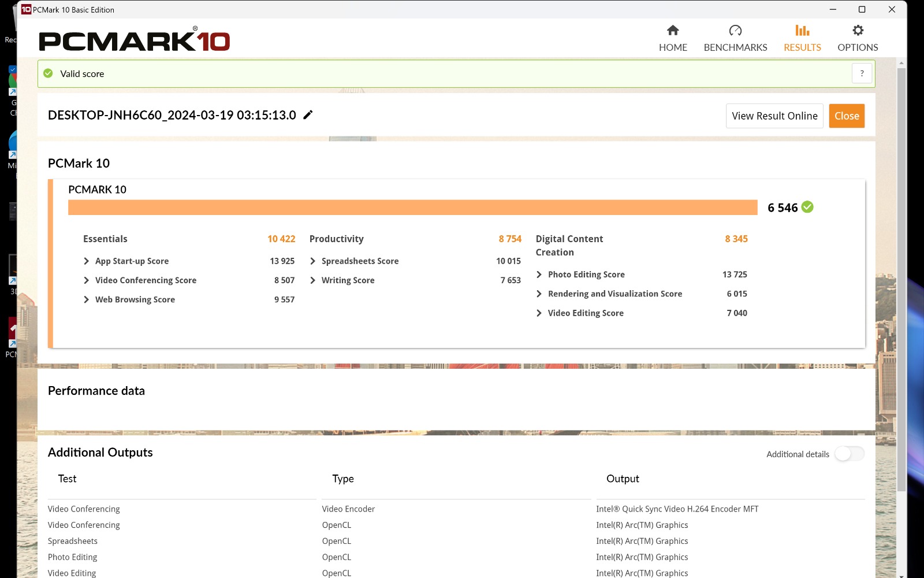924x578 pixels.
Task: Click the question mark help icon
Action: pyautogui.click(x=862, y=73)
